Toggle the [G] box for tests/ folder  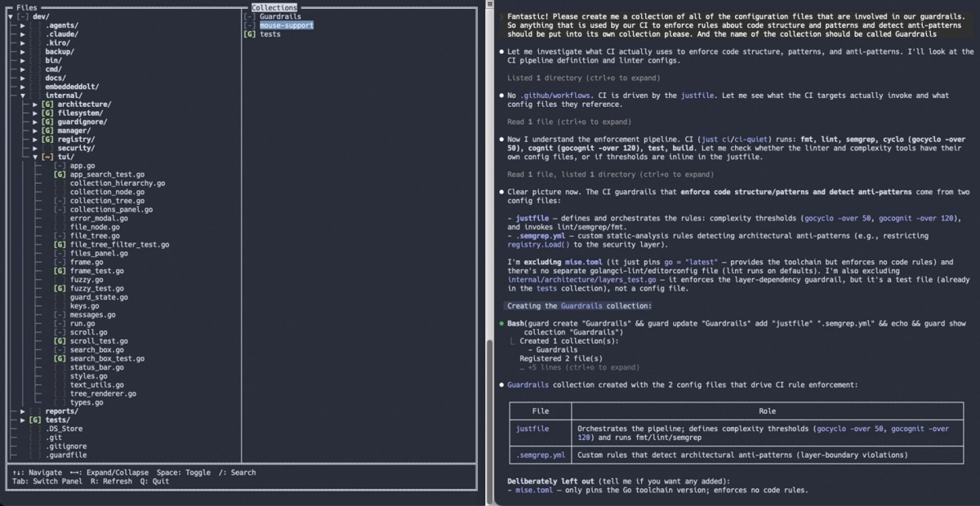pyautogui.click(x=35, y=420)
